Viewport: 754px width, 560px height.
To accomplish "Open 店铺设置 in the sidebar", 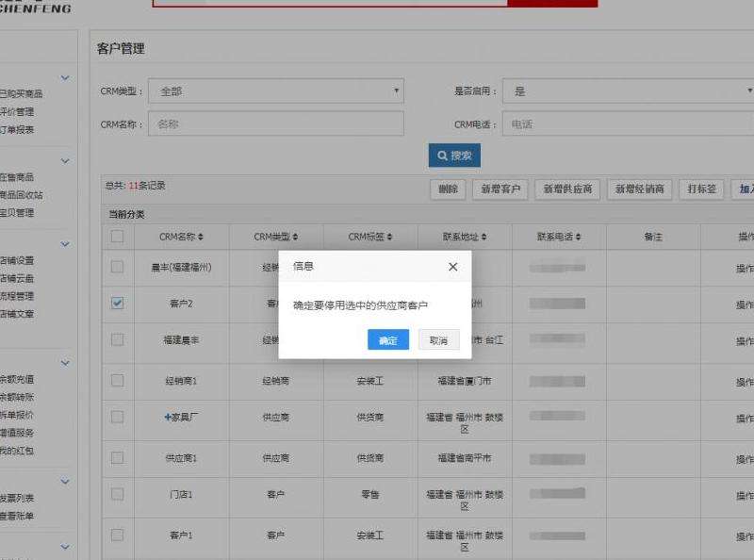I will [x=17, y=260].
